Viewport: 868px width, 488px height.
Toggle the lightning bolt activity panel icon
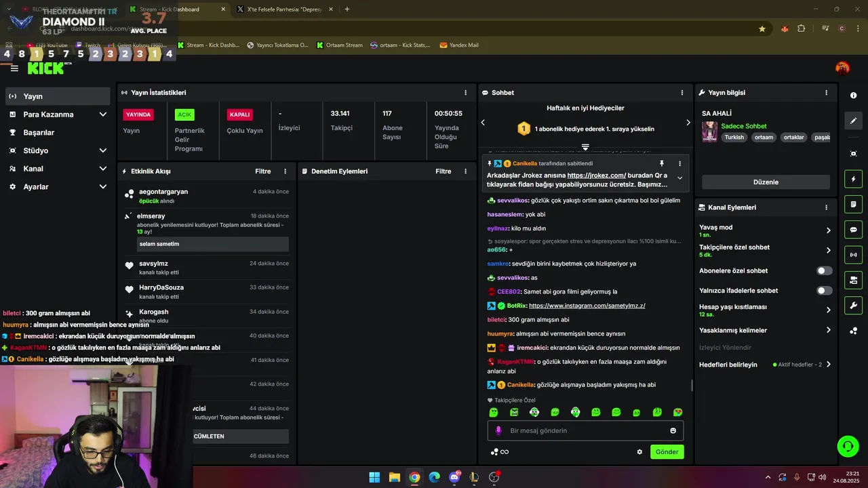pos(853,180)
